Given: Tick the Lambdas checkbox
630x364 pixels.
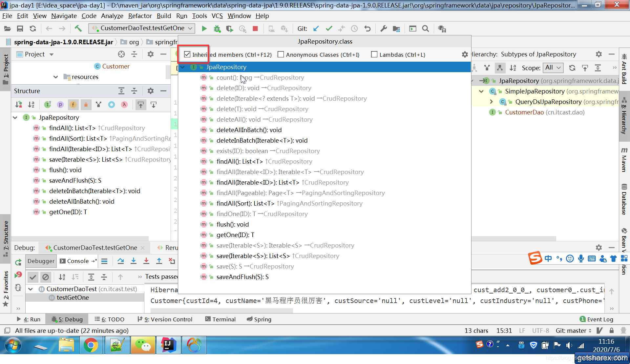Looking at the screenshot, I should [x=374, y=54].
